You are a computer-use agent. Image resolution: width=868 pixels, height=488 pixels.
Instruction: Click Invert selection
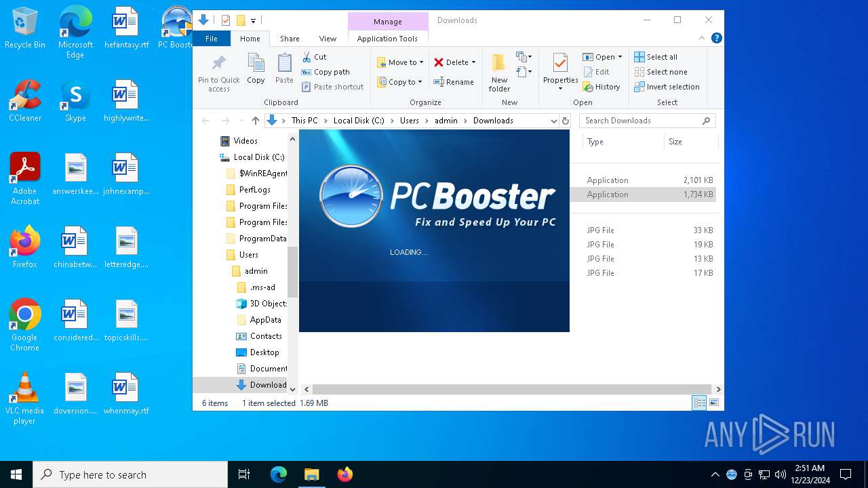(x=667, y=87)
